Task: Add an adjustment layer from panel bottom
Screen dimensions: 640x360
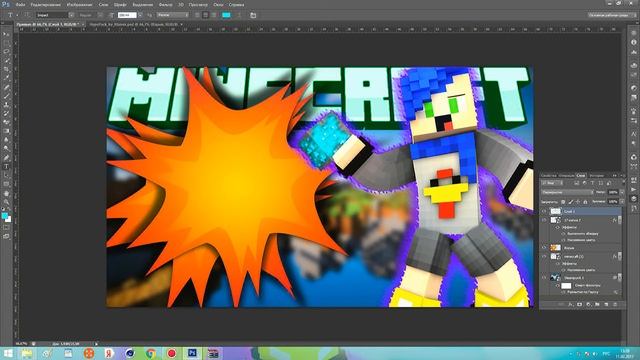Action: pyautogui.click(x=588, y=304)
